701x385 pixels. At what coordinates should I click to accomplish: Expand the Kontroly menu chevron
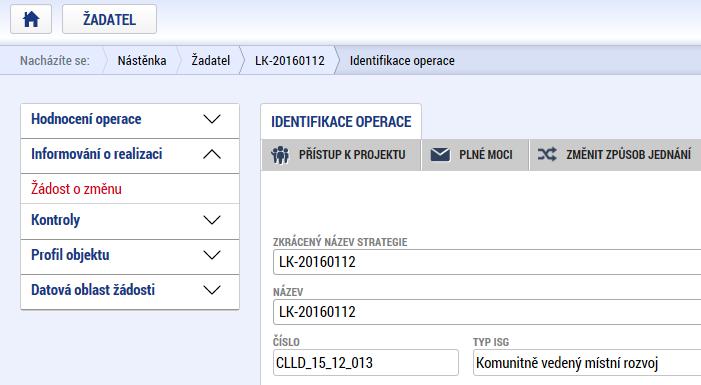[x=212, y=220]
